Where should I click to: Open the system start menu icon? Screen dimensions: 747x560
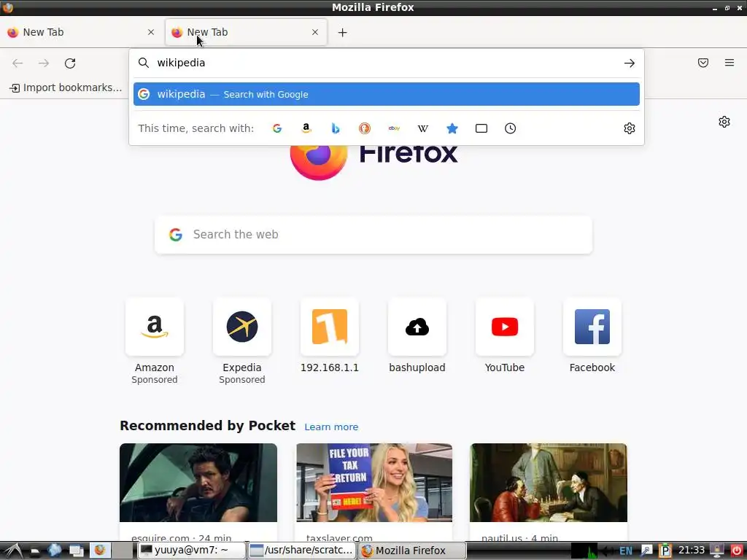(x=12, y=551)
